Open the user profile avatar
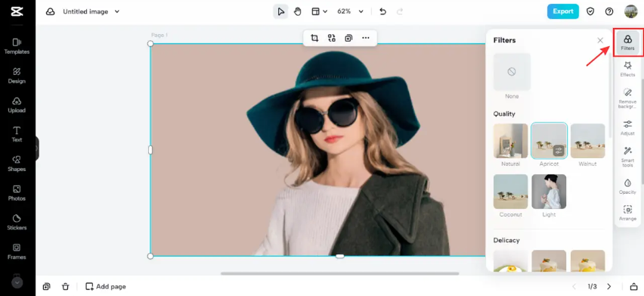The height and width of the screenshot is (296, 644). click(631, 11)
